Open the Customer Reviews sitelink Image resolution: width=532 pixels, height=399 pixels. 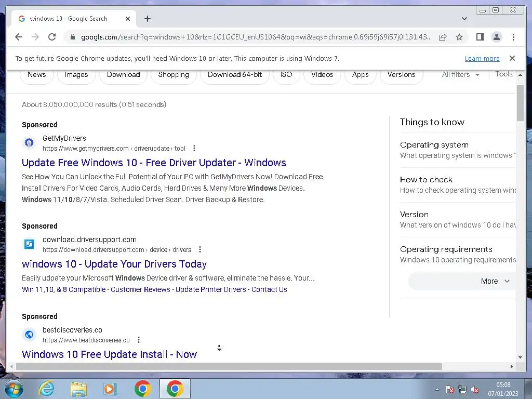pyautogui.click(x=140, y=289)
